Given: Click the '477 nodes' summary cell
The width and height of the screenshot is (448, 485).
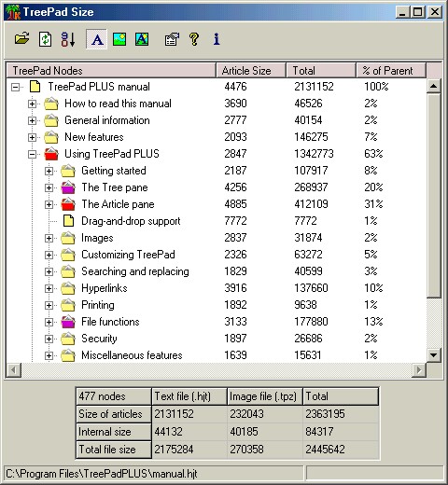Looking at the screenshot, I should 114,396.
